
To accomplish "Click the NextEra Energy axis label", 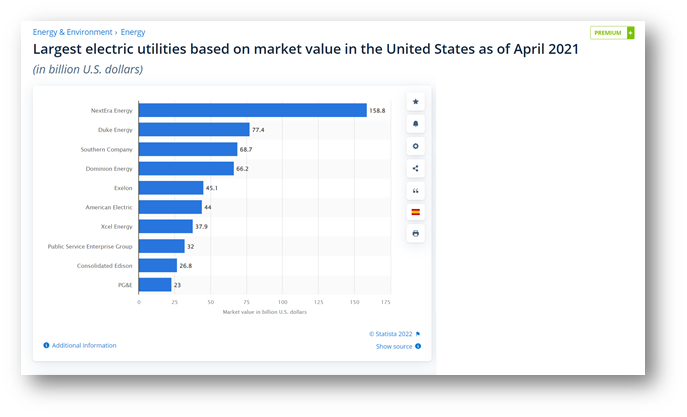I will pos(111,111).
